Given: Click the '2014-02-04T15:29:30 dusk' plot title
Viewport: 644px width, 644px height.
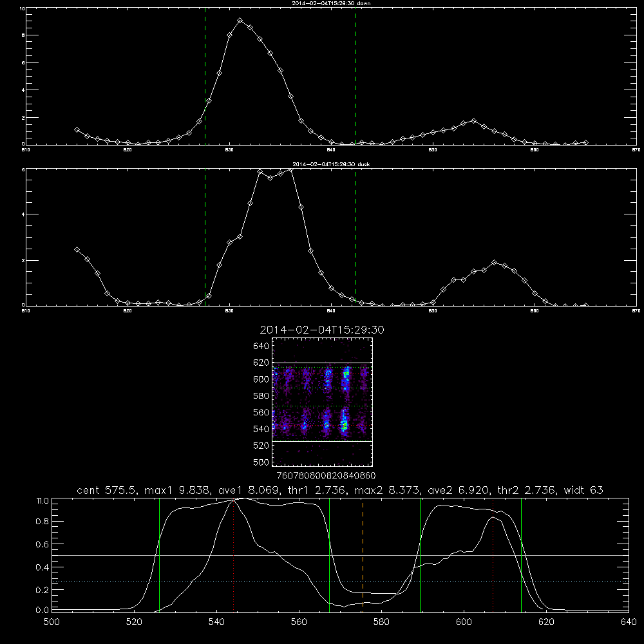Looking at the screenshot, I should (x=331, y=164).
